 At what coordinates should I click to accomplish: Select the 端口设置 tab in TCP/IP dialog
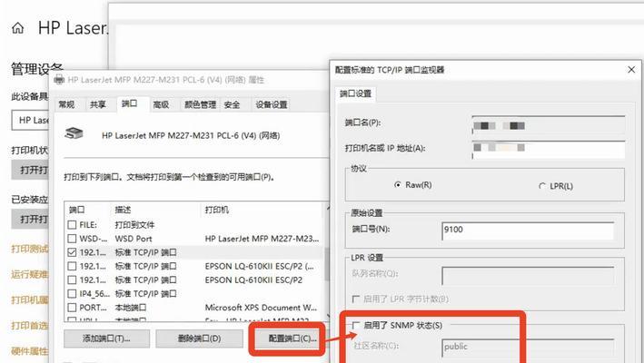pos(355,94)
